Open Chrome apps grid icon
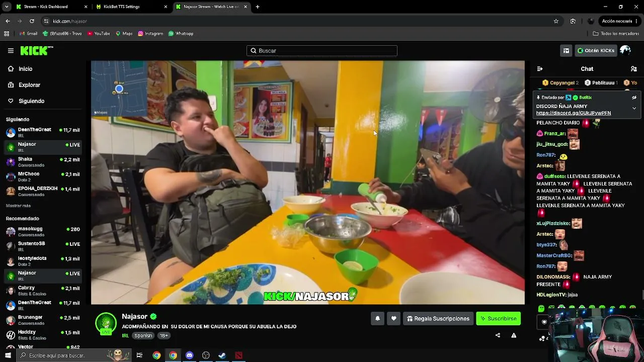 [x=7, y=34]
